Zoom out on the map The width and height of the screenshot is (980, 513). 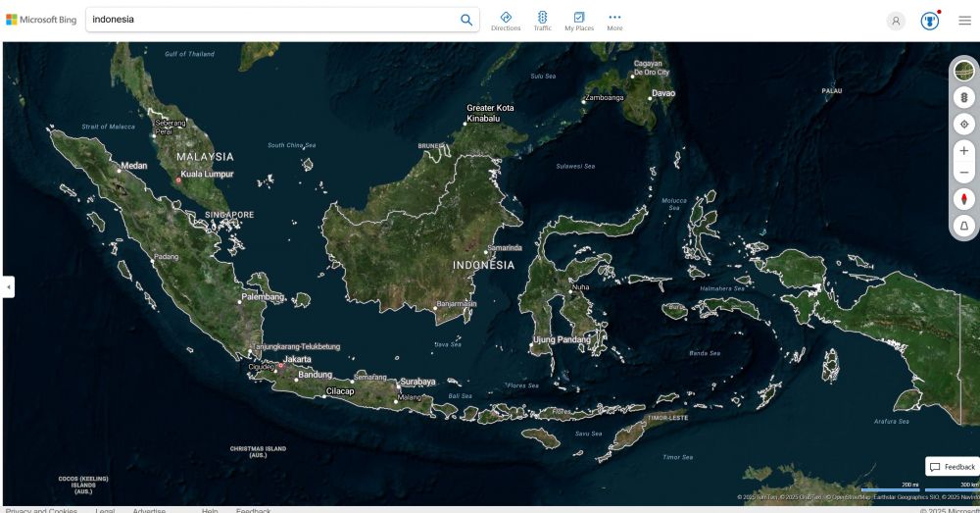(x=963, y=173)
